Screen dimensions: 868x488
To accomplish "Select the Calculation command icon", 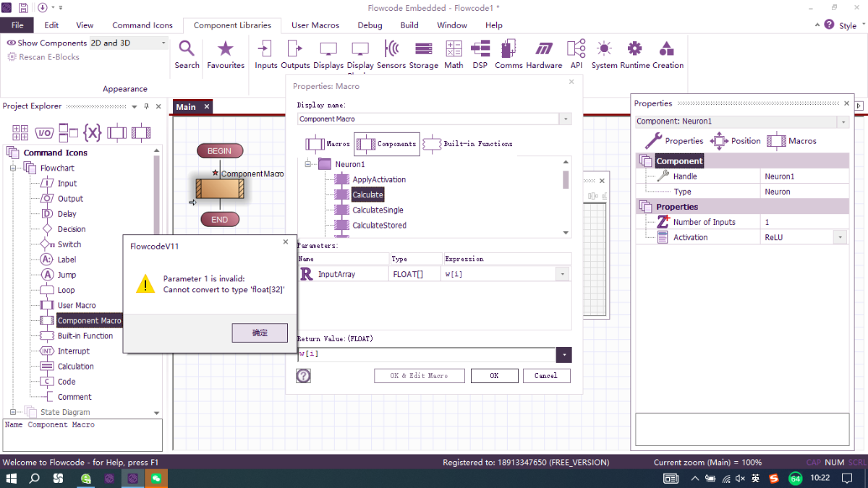I will click(x=76, y=367).
